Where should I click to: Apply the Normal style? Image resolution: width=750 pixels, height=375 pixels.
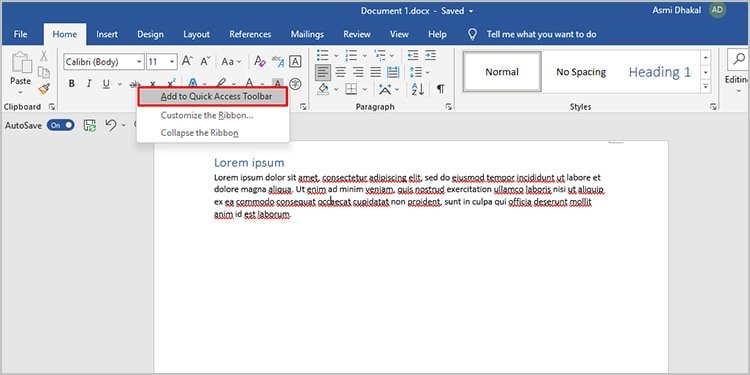click(x=502, y=72)
